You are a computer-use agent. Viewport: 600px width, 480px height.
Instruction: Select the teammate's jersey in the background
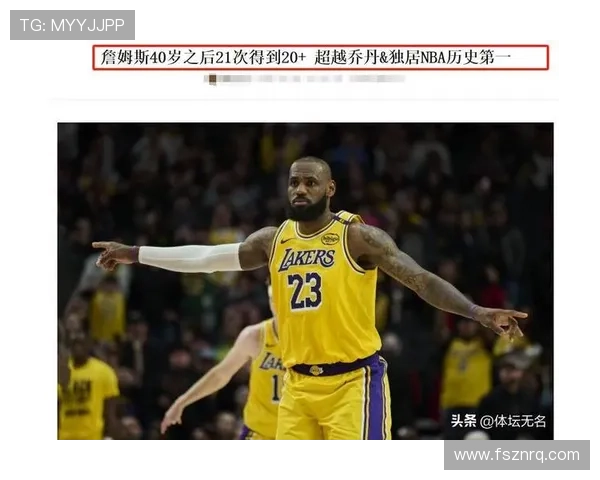[x=263, y=380]
